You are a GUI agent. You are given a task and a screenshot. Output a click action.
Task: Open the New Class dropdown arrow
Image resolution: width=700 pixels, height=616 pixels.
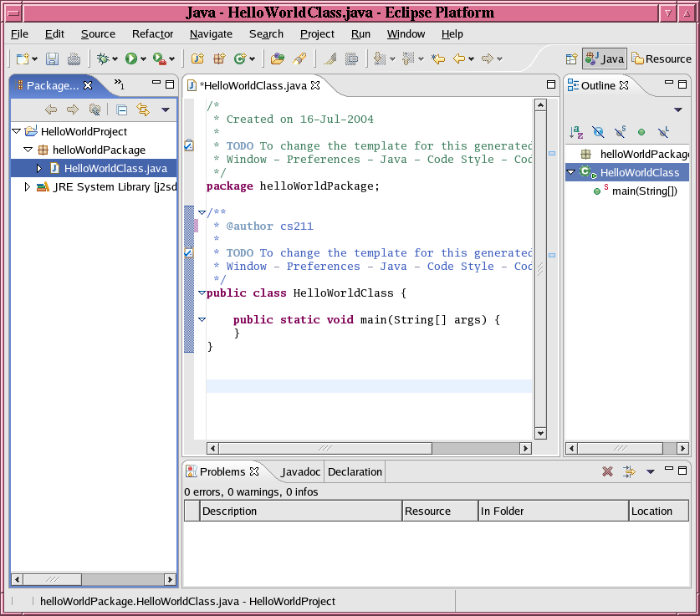tap(253, 59)
